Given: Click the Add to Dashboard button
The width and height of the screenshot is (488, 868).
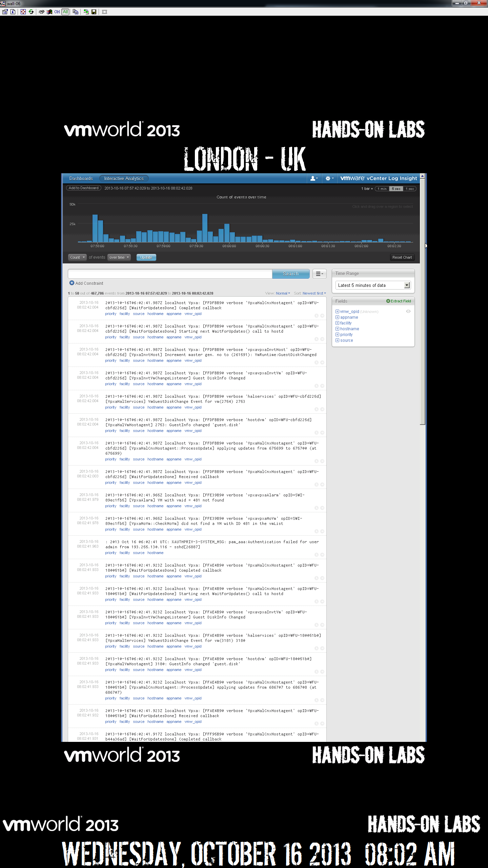Looking at the screenshot, I should [x=84, y=188].
